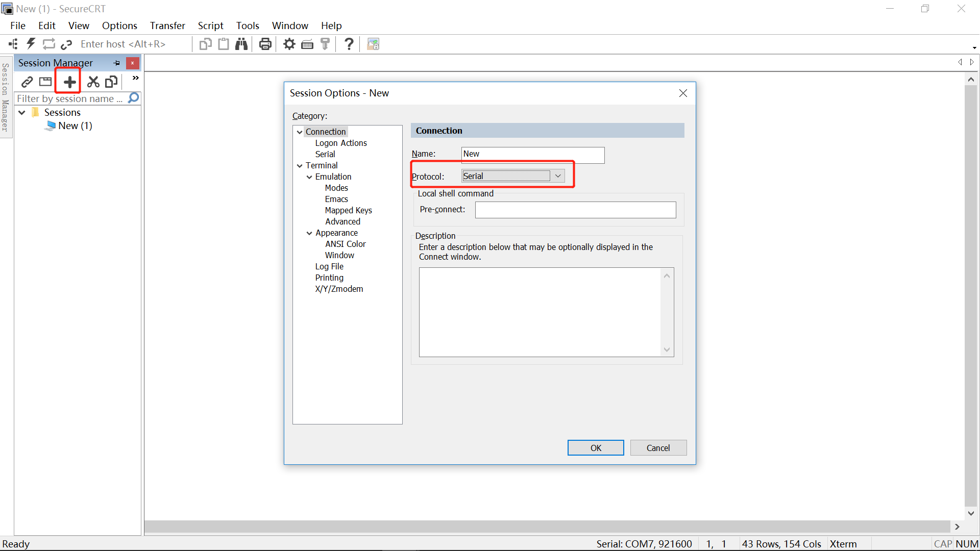The image size is (980, 551).
Task: Open the Protocol dropdown
Action: (558, 176)
